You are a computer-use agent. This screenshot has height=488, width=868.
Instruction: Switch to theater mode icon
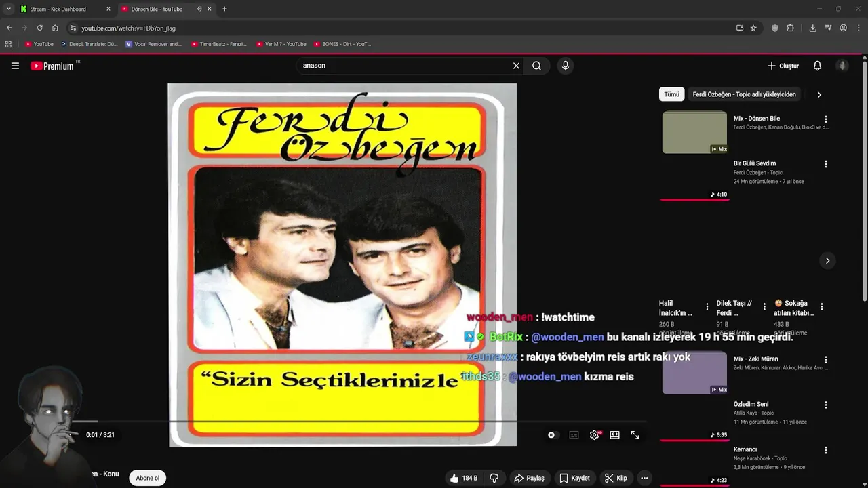(614, 435)
